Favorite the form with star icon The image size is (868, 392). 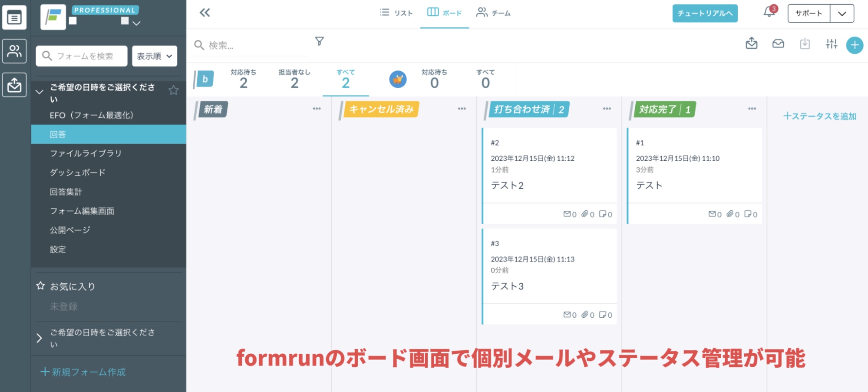[x=173, y=90]
